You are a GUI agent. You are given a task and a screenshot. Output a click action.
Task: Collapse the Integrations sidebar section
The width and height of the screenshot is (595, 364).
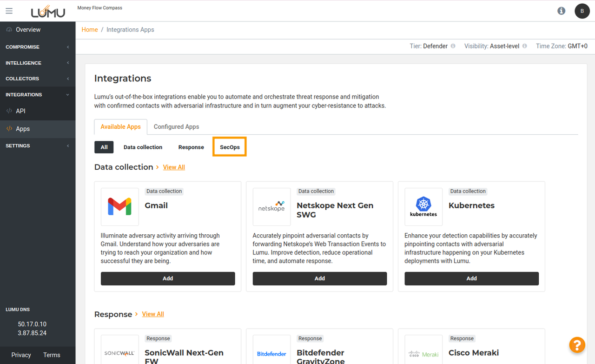[x=37, y=94]
